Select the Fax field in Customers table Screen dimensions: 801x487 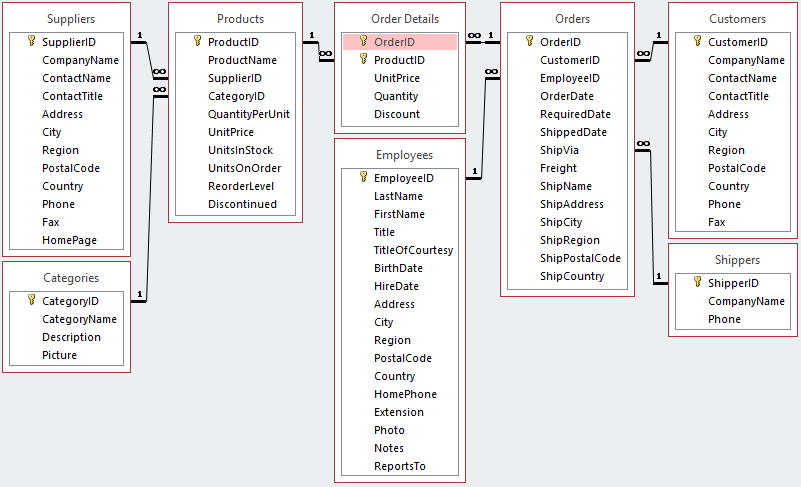tap(718, 222)
